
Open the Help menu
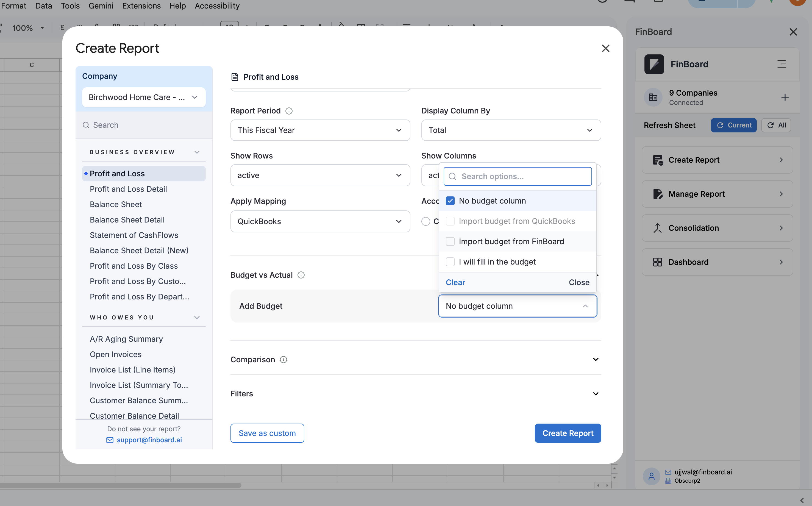[178, 6]
